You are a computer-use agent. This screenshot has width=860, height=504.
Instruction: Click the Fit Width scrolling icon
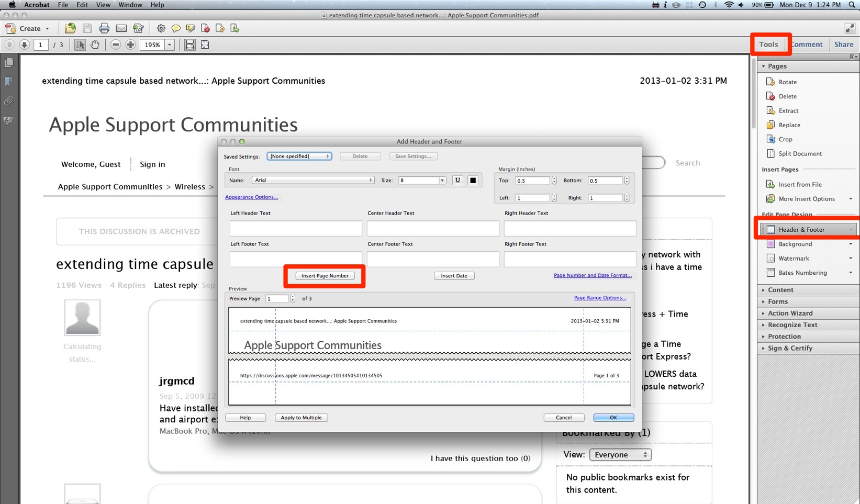[189, 45]
